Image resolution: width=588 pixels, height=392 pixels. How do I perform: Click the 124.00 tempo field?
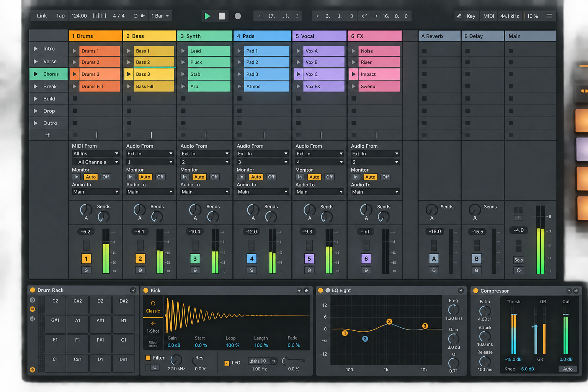79,16
